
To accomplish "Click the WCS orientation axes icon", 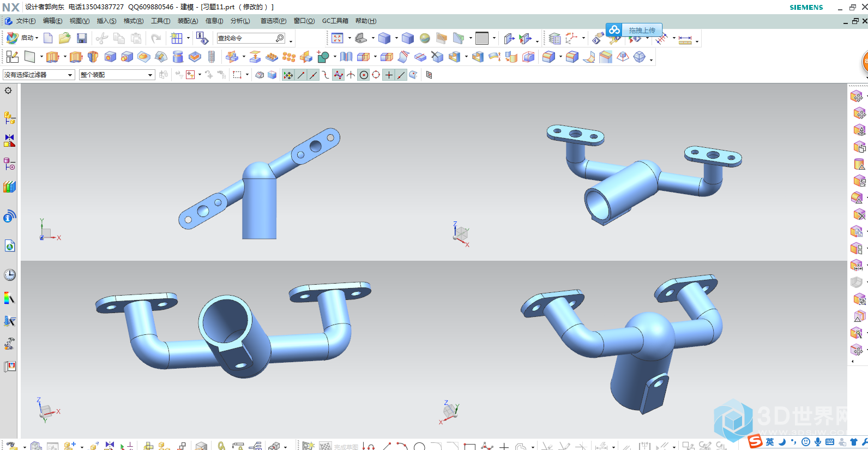I will [571, 38].
